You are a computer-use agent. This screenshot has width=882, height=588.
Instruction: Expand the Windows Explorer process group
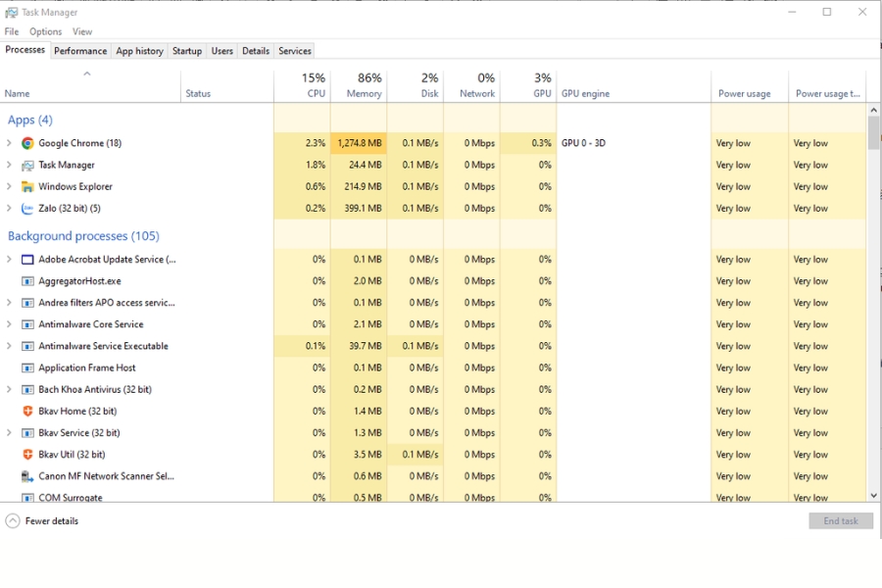click(x=9, y=186)
